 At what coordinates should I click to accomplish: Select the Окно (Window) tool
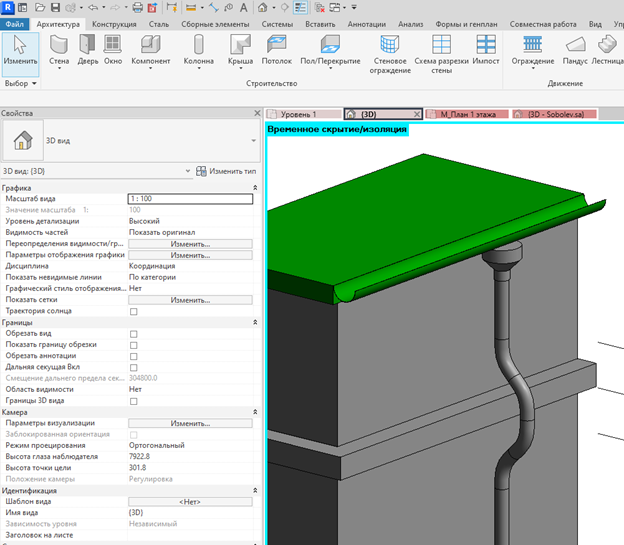[x=113, y=50]
